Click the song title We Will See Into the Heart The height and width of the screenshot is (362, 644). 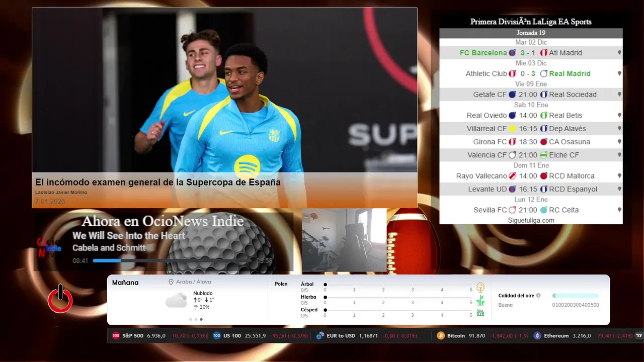[129, 236]
